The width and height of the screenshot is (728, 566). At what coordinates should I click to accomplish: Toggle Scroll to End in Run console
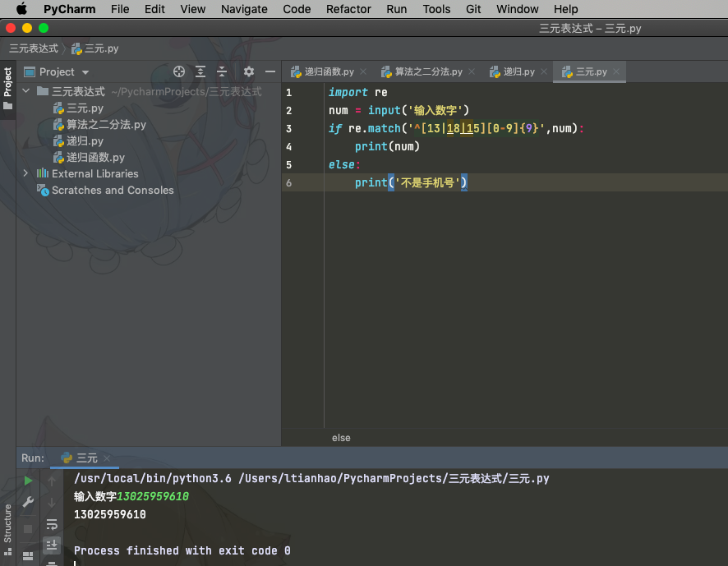click(x=52, y=545)
